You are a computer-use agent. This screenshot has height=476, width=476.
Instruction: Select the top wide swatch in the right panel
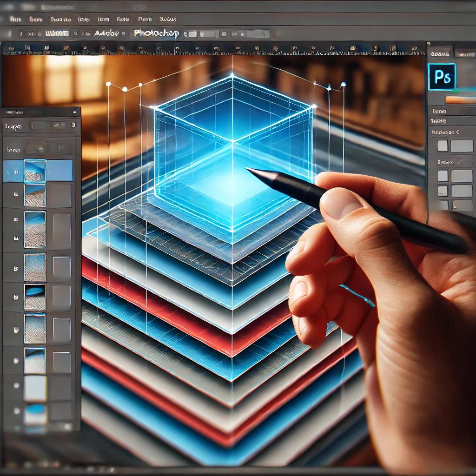[462, 146]
